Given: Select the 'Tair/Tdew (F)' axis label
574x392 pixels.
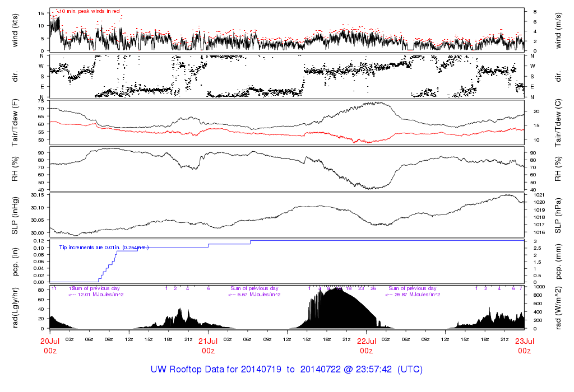Looking at the screenshot, I should tap(16, 123).
